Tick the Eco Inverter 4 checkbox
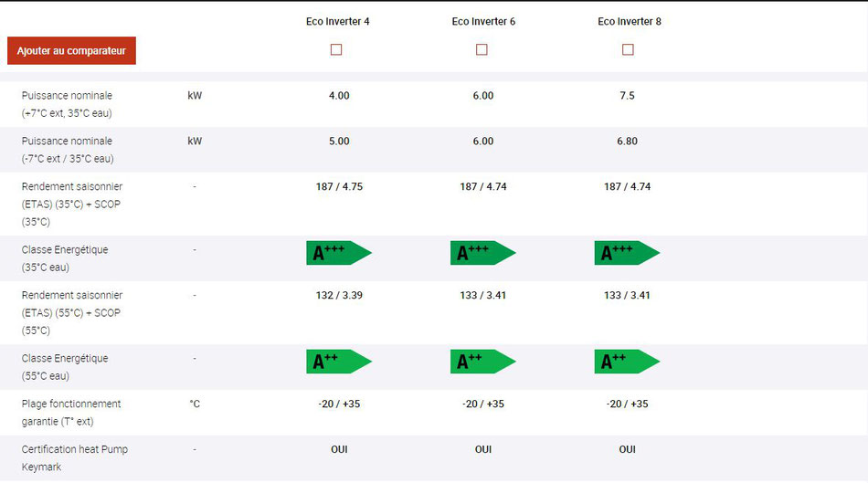Viewport: 868px width, 483px height. point(336,50)
